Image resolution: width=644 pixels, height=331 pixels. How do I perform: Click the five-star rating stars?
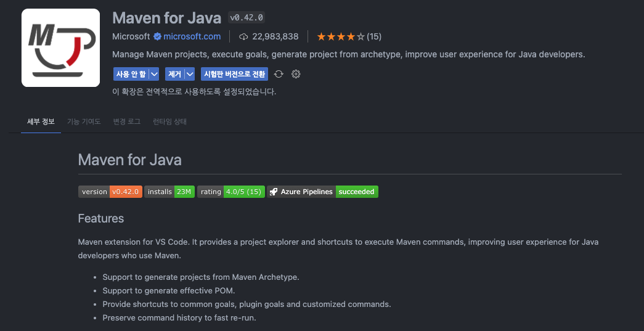340,36
